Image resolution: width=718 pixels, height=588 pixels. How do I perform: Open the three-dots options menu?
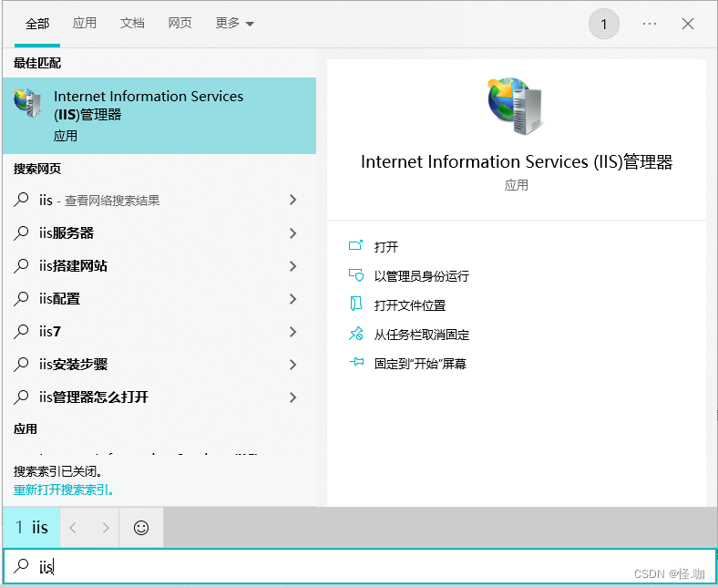[650, 24]
